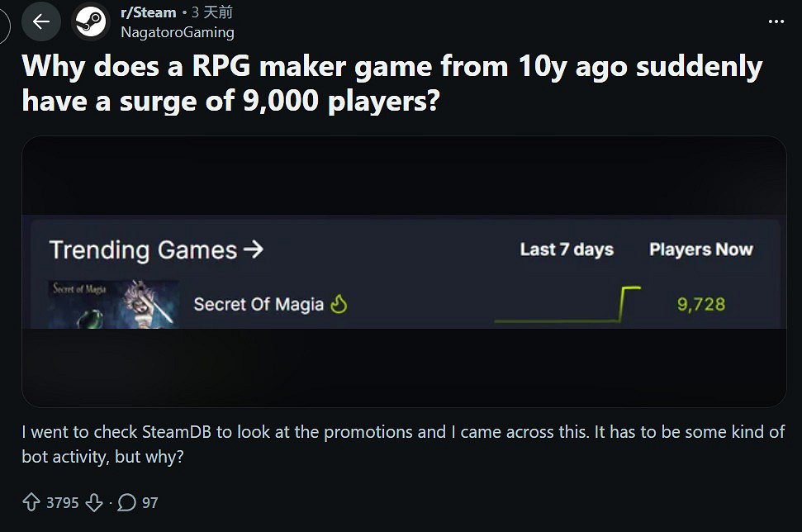Go to the r/Steam community link
The image size is (802, 532).
point(148,12)
